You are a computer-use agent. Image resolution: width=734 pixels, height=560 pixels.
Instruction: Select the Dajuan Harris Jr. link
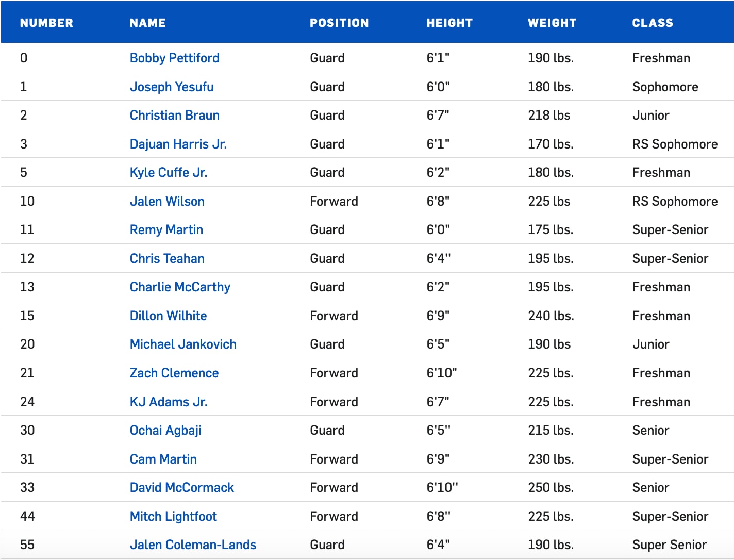coord(178,144)
